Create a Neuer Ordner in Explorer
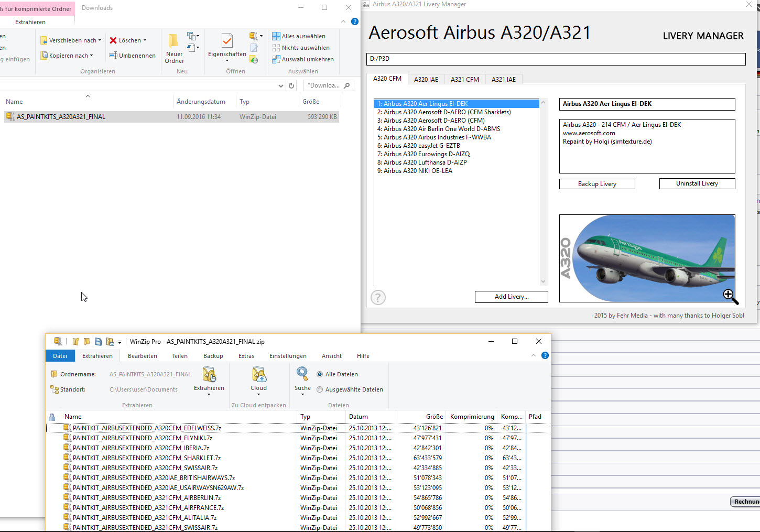 pyautogui.click(x=174, y=48)
